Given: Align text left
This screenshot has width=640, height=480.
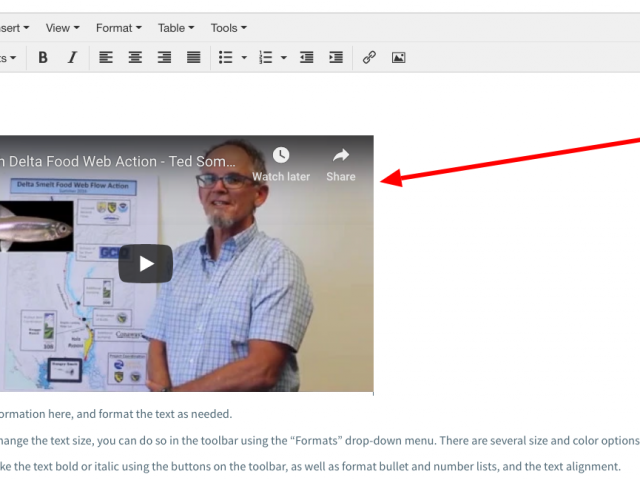Looking at the screenshot, I should 106,58.
